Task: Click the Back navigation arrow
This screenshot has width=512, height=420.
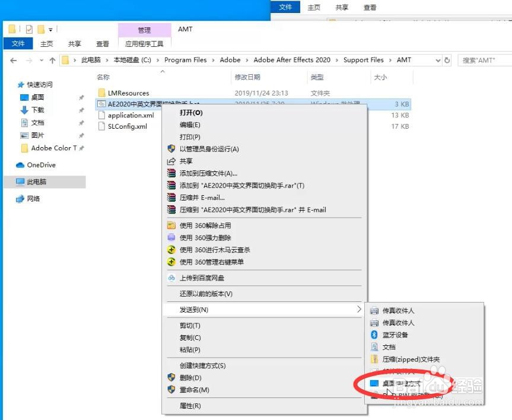Action: [14, 61]
